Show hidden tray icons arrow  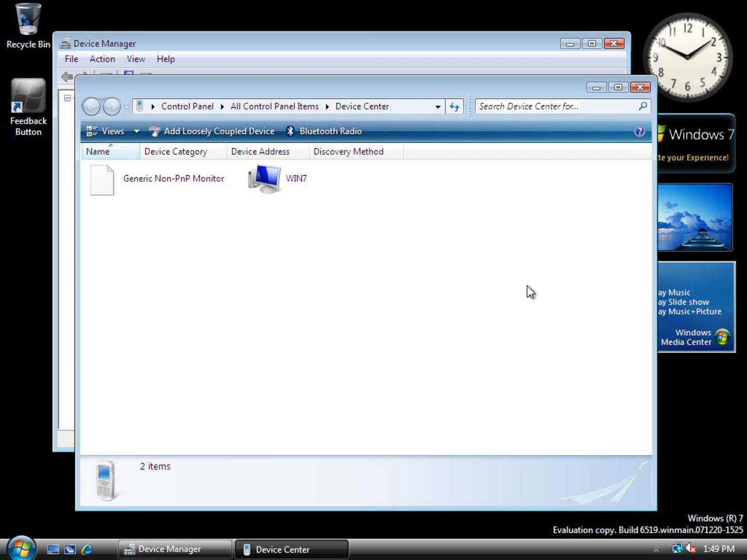click(x=656, y=549)
